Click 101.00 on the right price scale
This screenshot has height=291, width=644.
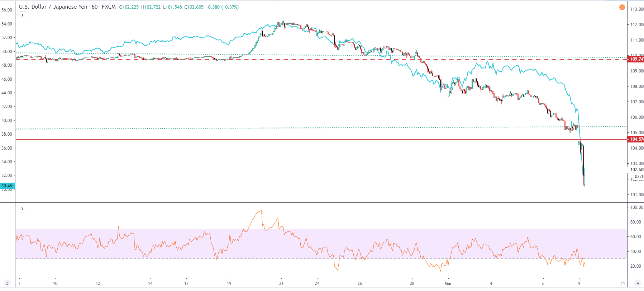tap(637, 195)
